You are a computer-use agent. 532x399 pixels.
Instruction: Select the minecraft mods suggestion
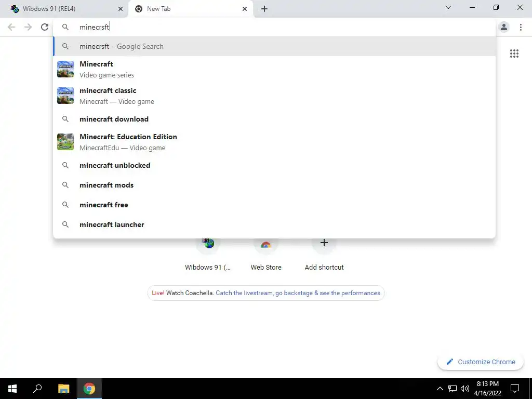click(274, 185)
